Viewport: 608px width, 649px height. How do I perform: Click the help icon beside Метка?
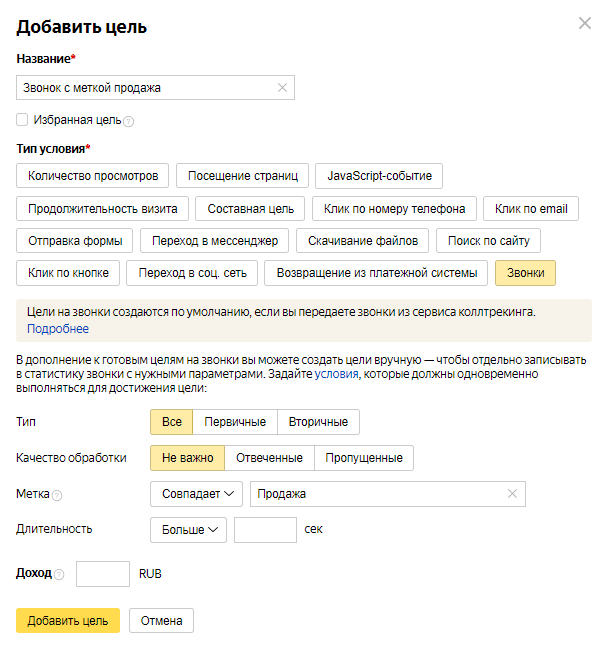[57, 495]
